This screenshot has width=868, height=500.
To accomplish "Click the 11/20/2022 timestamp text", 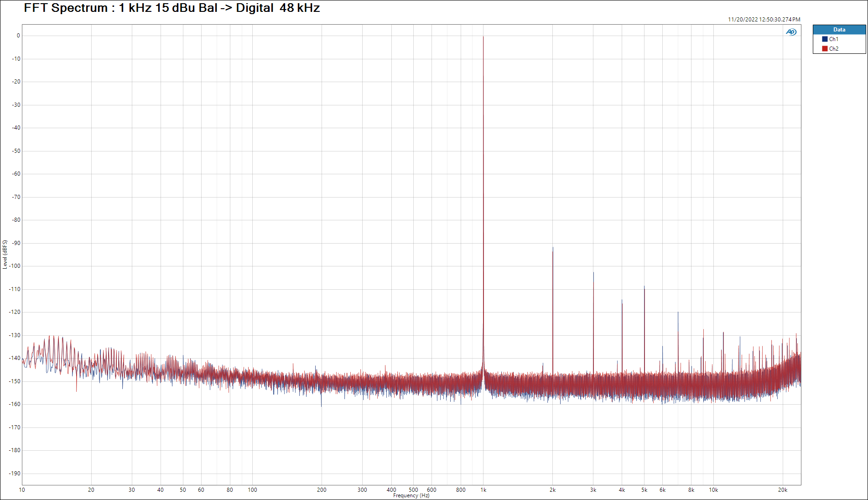I will (x=764, y=20).
